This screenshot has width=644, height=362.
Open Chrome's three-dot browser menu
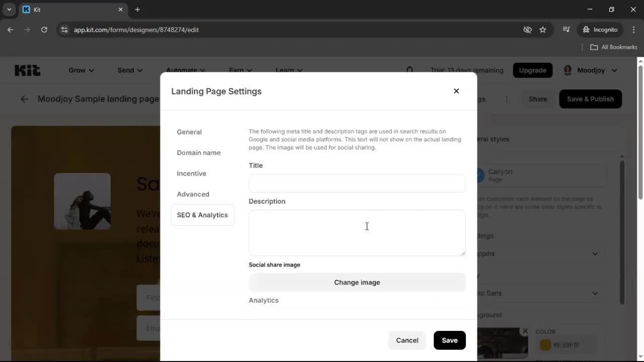[x=634, y=30]
